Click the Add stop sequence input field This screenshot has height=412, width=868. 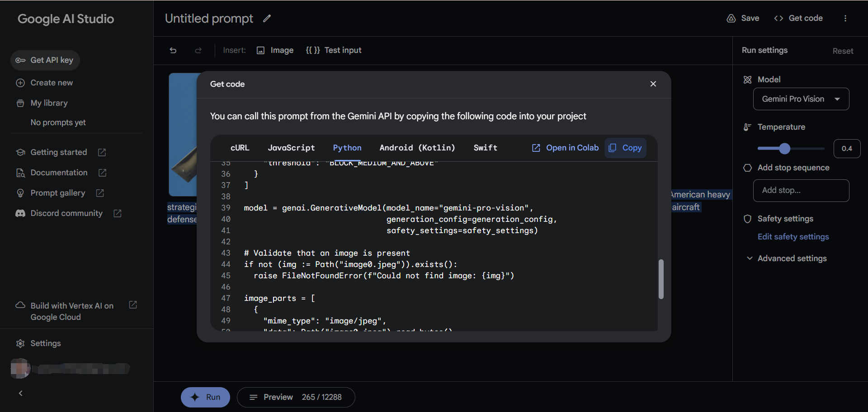801,190
